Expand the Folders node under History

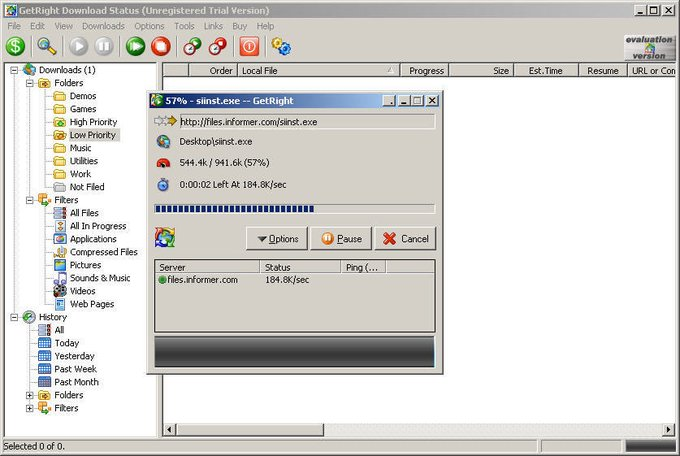[x=29, y=395]
